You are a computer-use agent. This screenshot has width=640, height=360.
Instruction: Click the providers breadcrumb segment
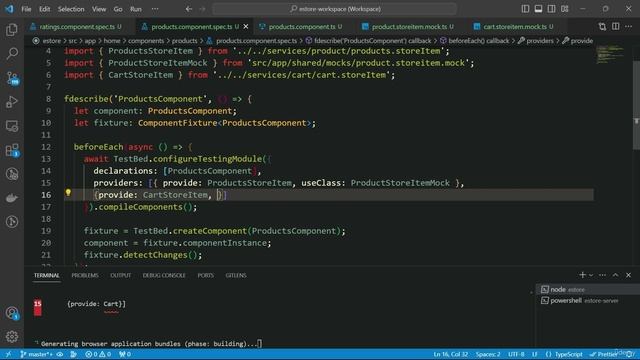pyautogui.click(x=540, y=41)
